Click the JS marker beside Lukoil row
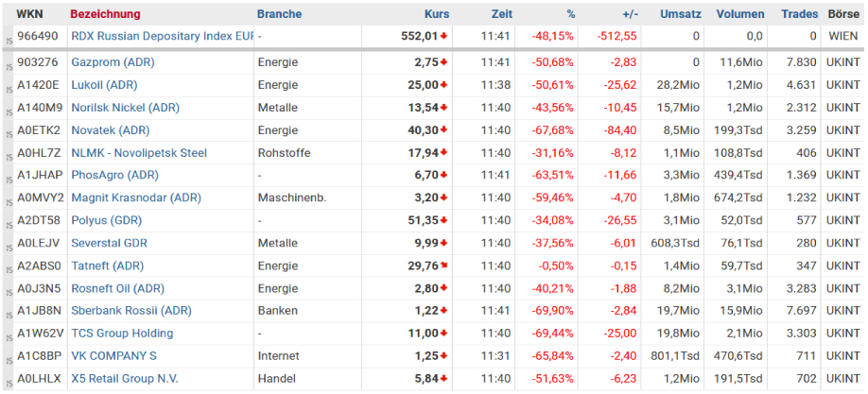Image resolution: width=868 pixels, height=394 pixels. [9, 87]
